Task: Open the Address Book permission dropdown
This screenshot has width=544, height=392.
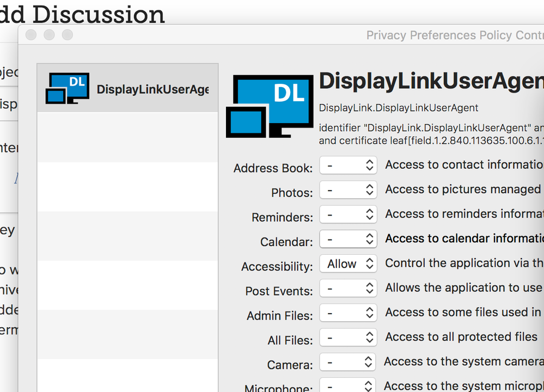Action: point(348,166)
